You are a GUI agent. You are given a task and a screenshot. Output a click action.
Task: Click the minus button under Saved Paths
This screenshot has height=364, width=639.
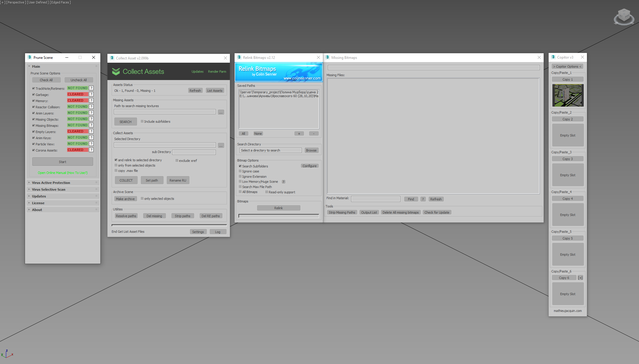tap(314, 134)
